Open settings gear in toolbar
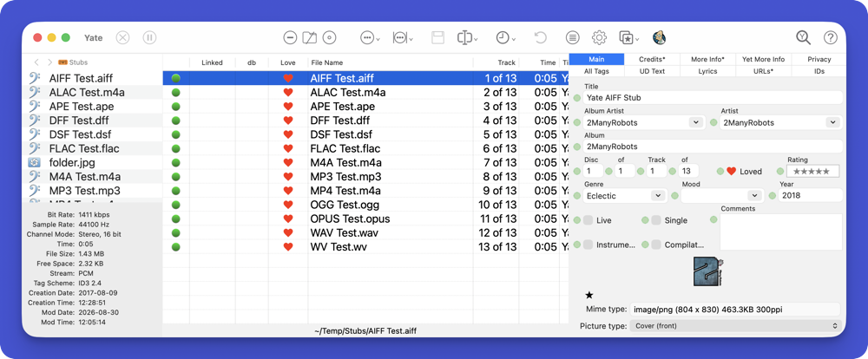This screenshot has height=359, width=868. point(599,37)
